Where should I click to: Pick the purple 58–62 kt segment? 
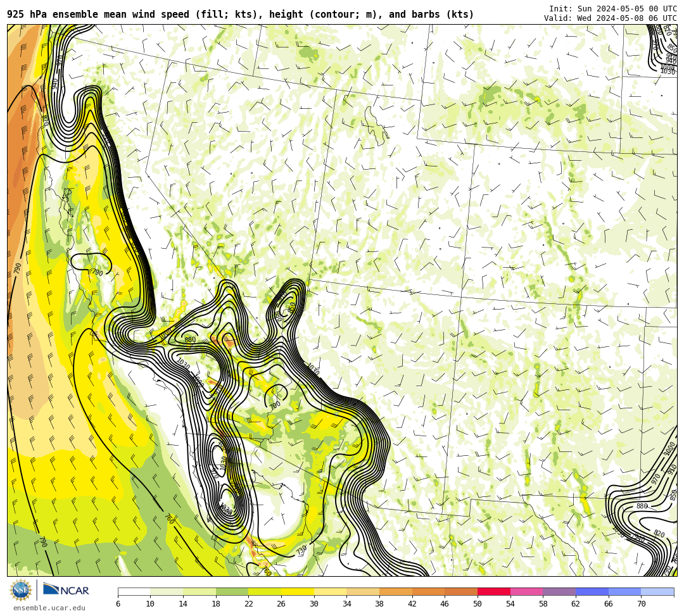point(559,591)
